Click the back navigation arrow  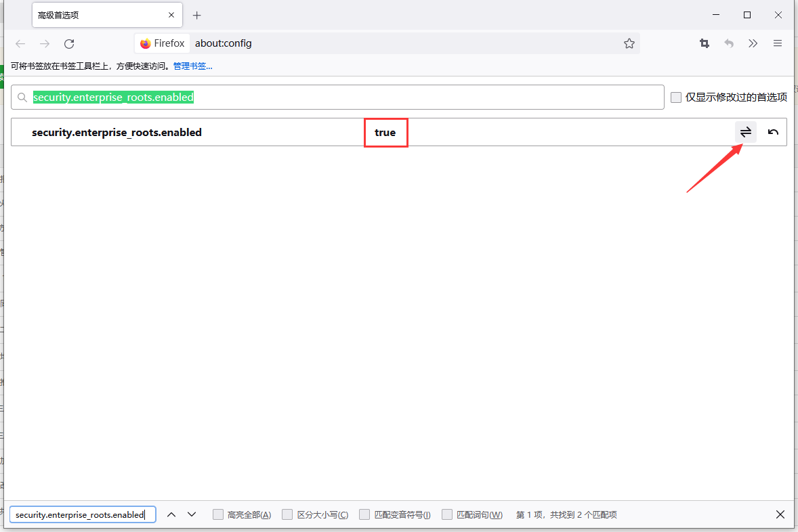(20, 43)
